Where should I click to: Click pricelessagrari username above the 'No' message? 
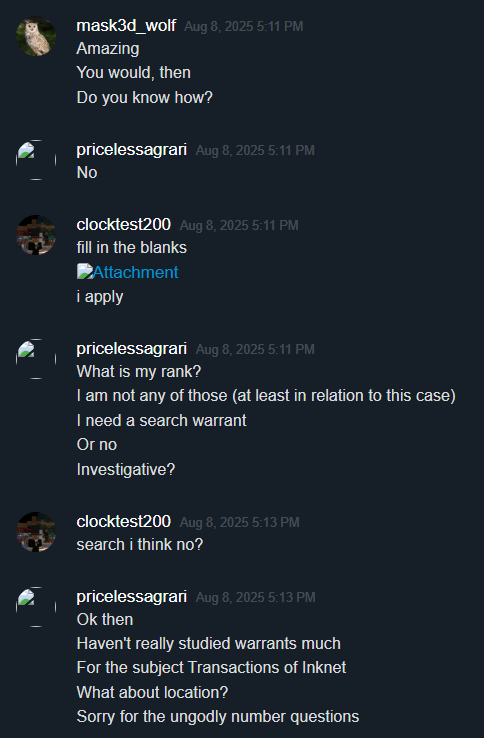pos(132,150)
